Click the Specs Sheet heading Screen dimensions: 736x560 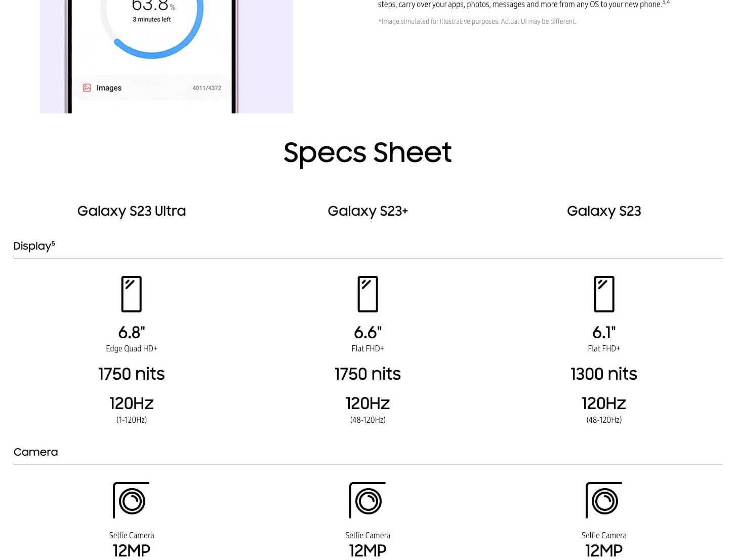click(367, 152)
